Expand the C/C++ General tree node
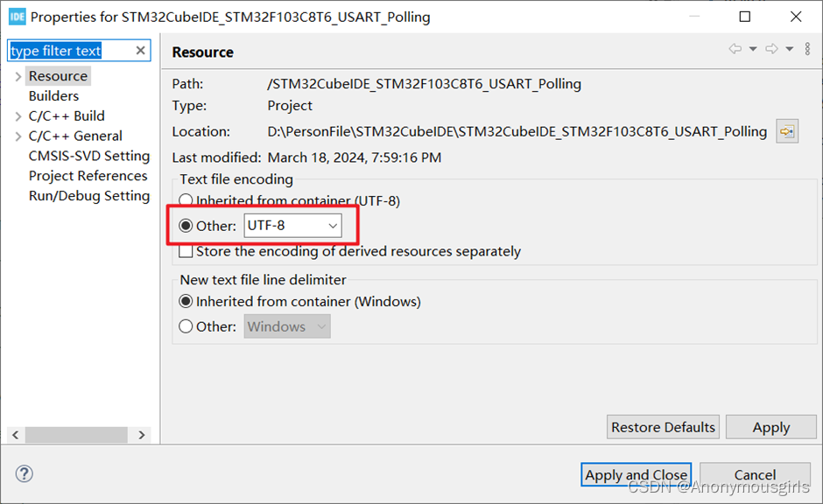823x504 pixels. [18, 136]
